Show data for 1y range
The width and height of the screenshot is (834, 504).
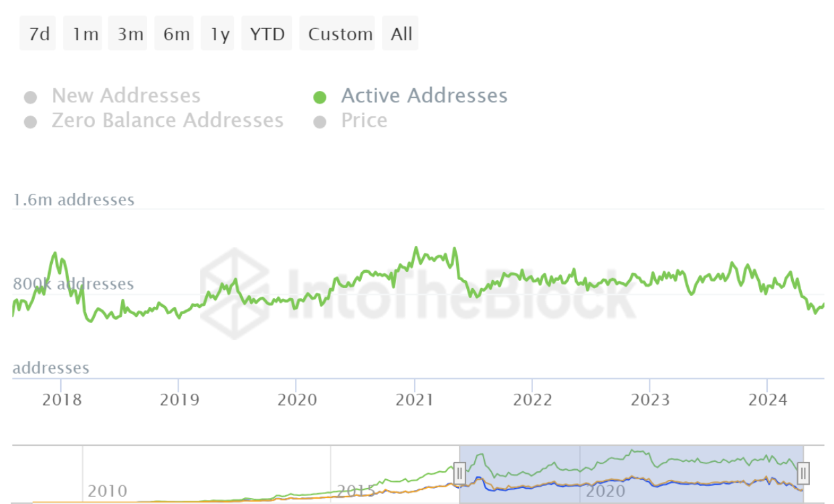point(219,34)
